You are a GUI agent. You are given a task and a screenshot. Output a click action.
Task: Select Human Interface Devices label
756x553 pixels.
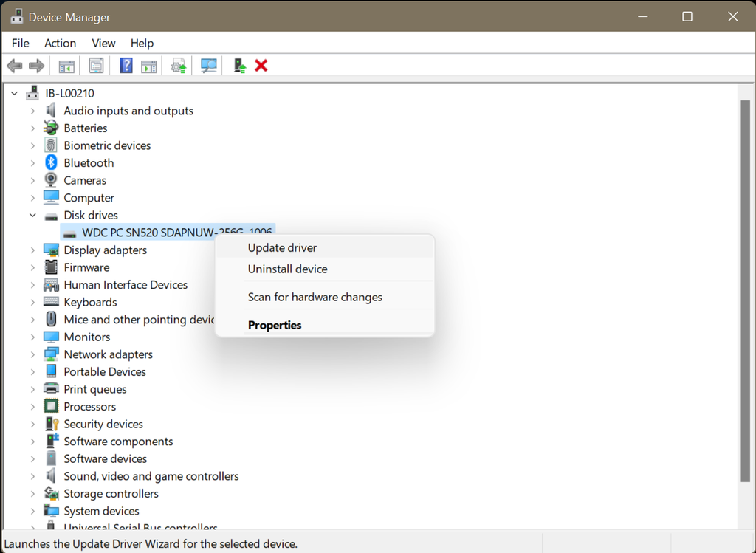pos(126,284)
